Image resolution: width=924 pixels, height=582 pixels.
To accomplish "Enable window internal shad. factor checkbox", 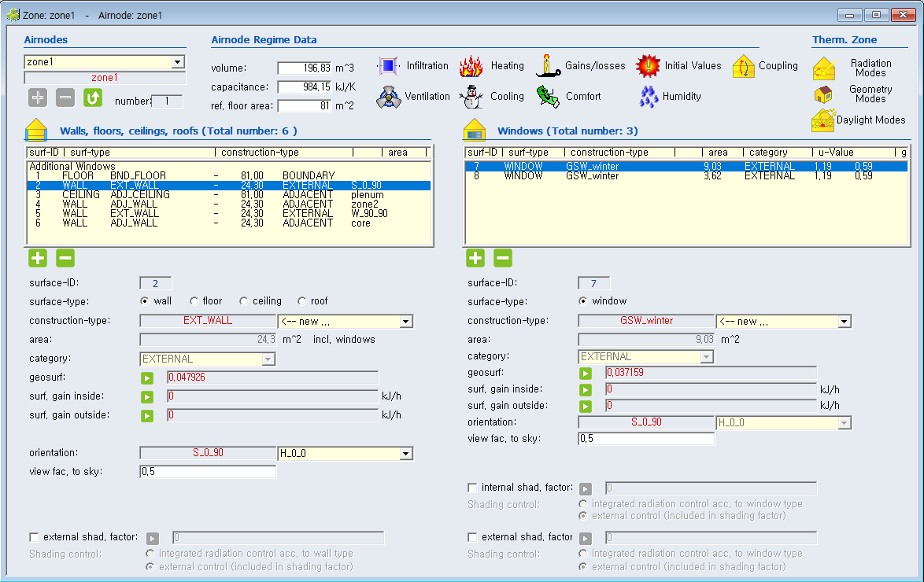I will (x=473, y=488).
